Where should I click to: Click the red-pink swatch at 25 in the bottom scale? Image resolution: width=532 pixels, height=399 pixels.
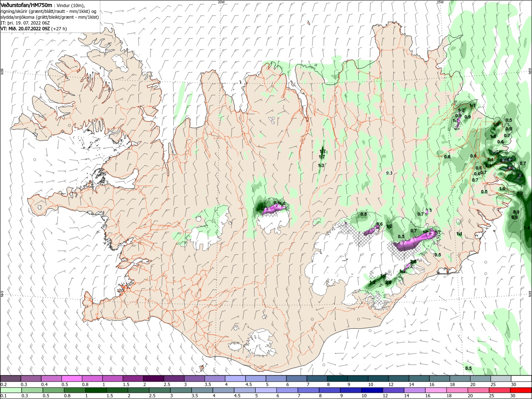[500, 391]
